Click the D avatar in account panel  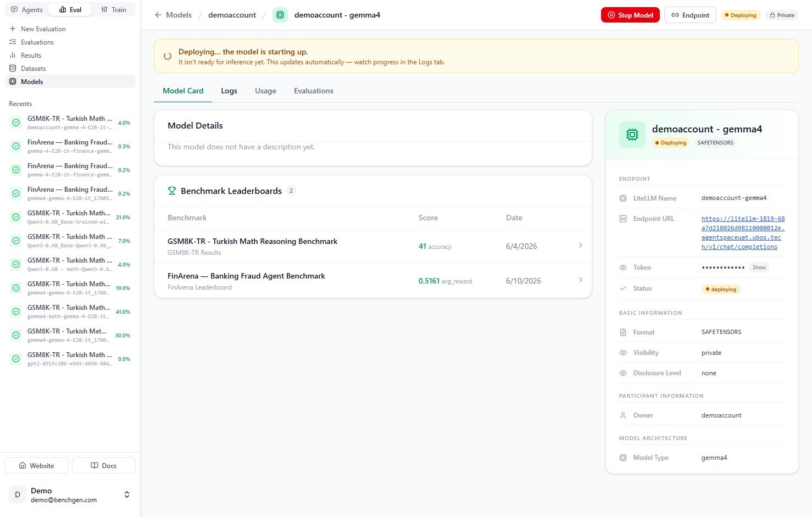(18, 494)
